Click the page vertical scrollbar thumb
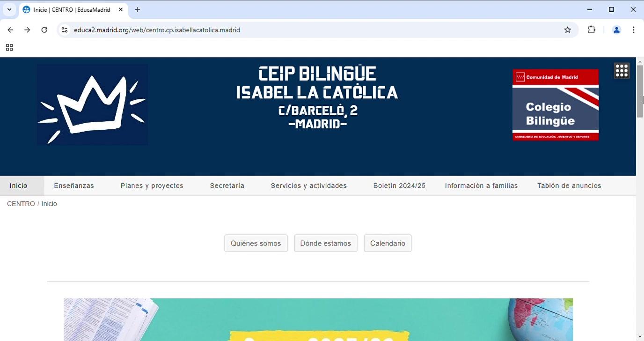Screen dimensions: 644x341 point(640,91)
